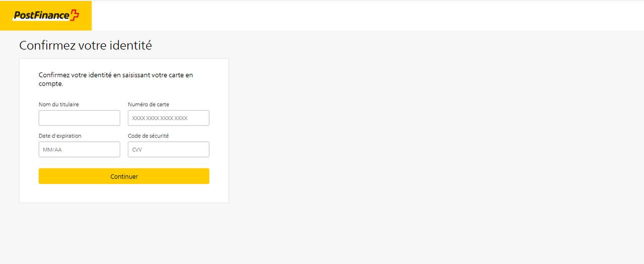Click the red cross symbol beside PostFinance
Viewport: 644px width, 264px height.
point(74,16)
